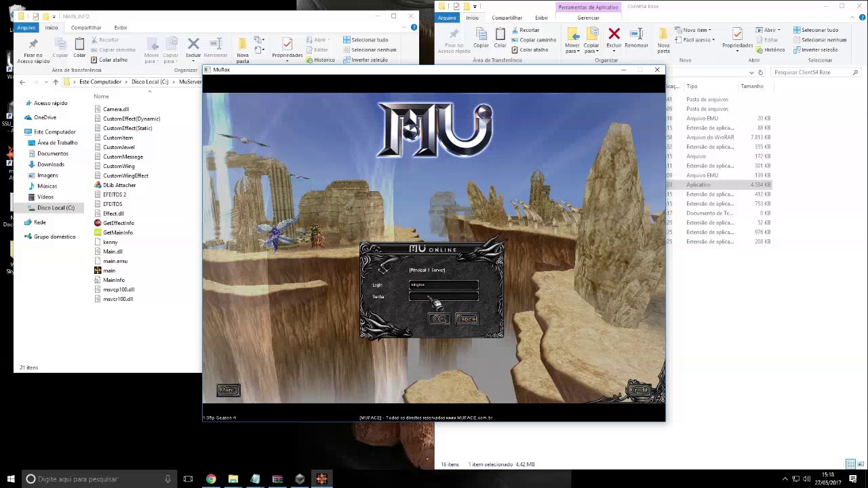
Task: Select Disco Local (C:) in navigation pane
Action: click(x=56, y=207)
